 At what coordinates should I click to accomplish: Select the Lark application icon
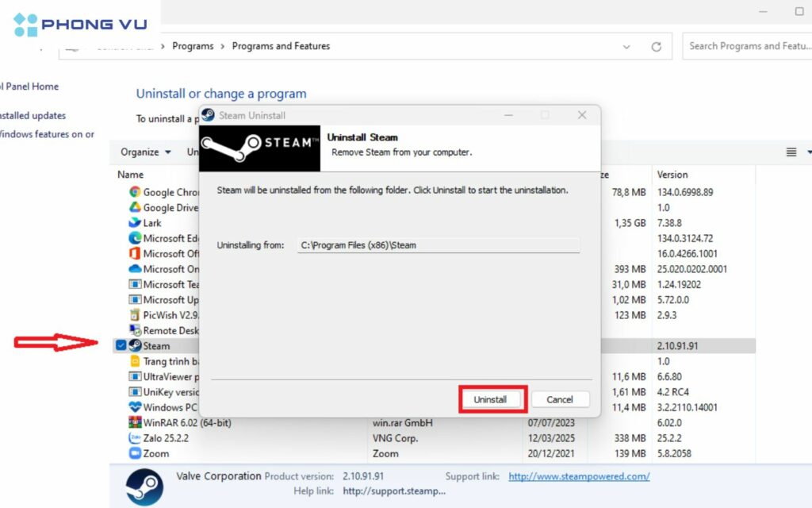(x=136, y=223)
